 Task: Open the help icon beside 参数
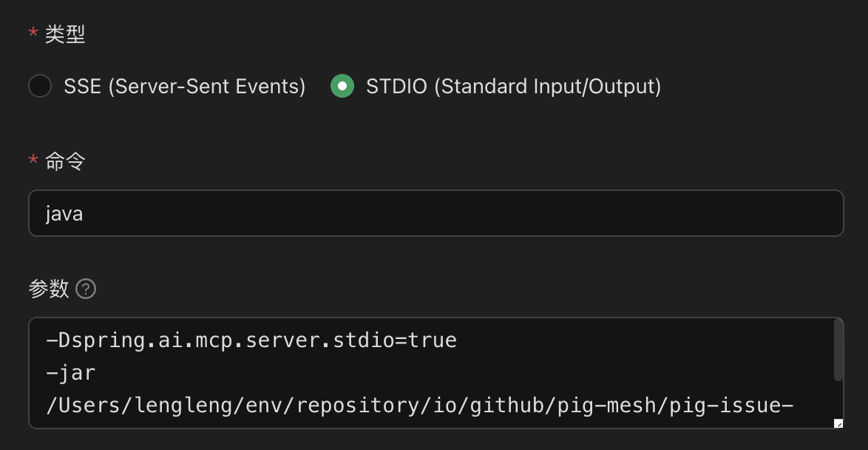point(86,289)
